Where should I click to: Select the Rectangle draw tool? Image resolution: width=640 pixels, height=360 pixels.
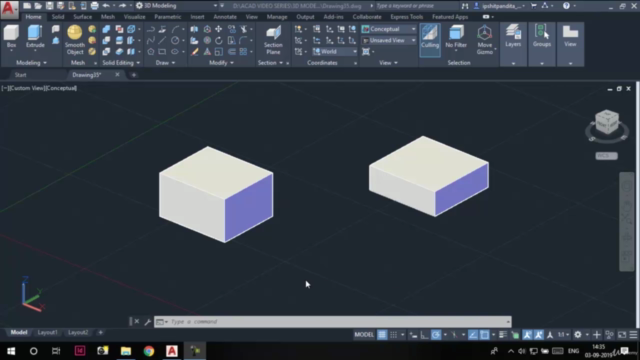(162, 52)
